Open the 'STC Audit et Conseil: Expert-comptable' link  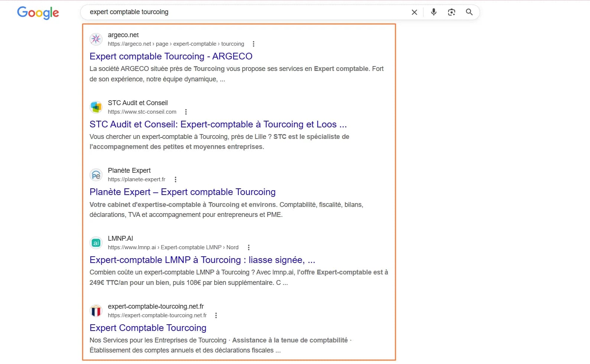[218, 124]
